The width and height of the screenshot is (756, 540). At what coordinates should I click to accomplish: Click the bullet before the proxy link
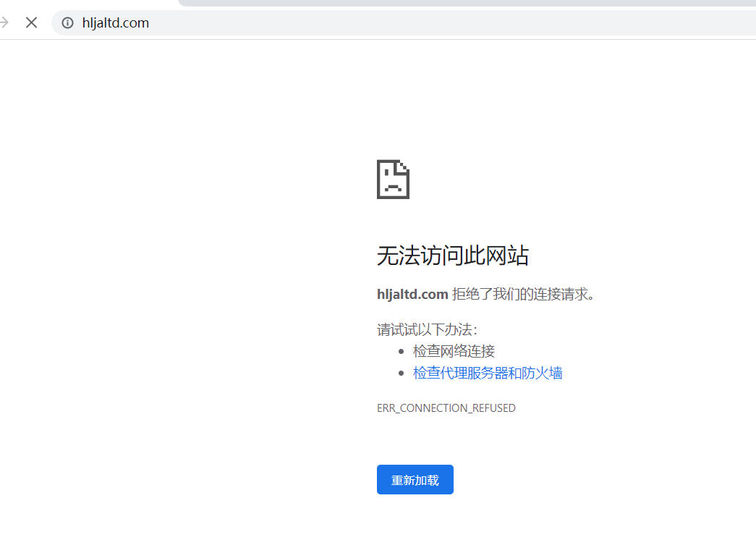click(x=402, y=374)
